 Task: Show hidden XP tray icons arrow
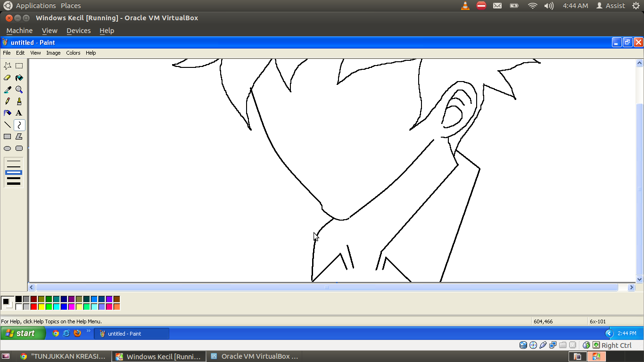click(609, 333)
